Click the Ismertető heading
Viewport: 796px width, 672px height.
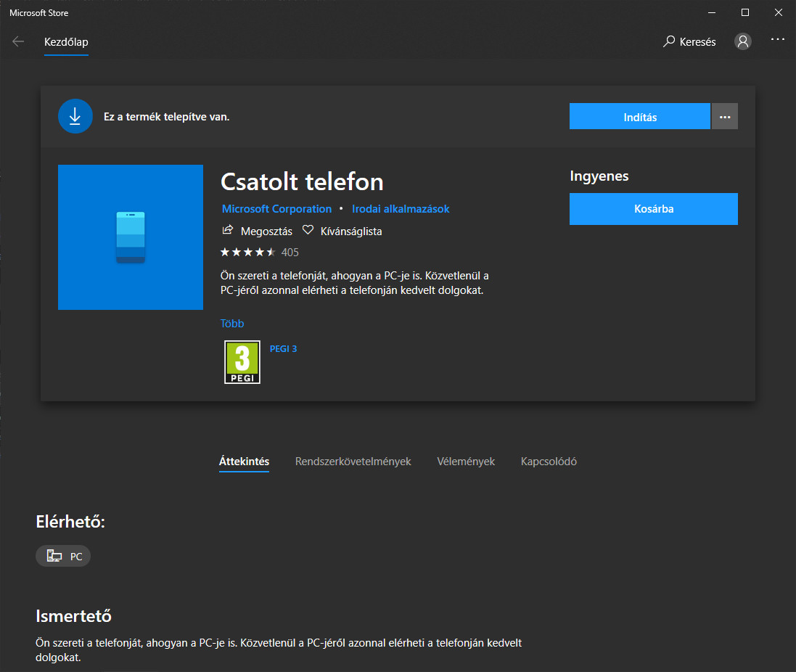tap(73, 615)
